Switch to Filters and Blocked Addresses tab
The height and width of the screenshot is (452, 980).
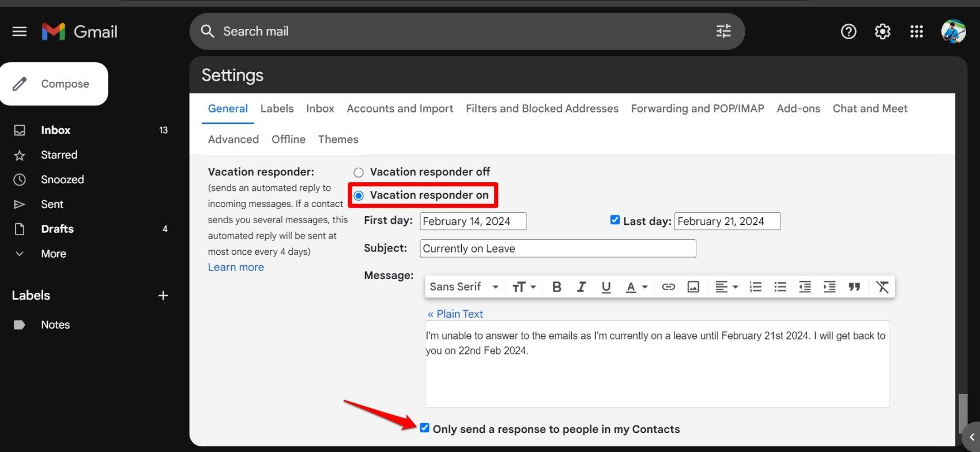coord(542,109)
